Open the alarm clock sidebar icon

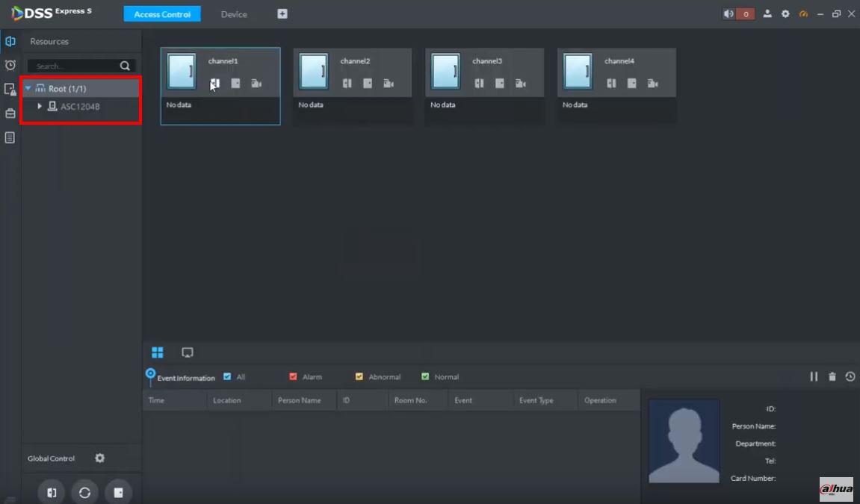click(10, 65)
